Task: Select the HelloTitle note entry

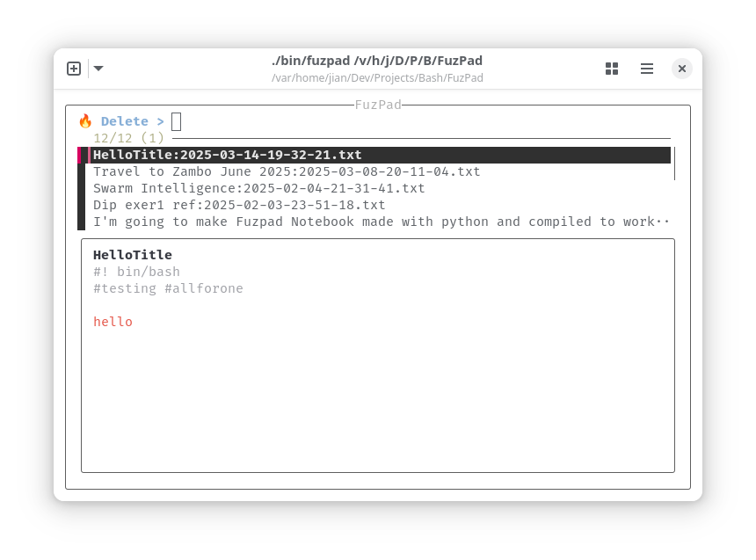Action: pyautogui.click(x=378, y=155)
